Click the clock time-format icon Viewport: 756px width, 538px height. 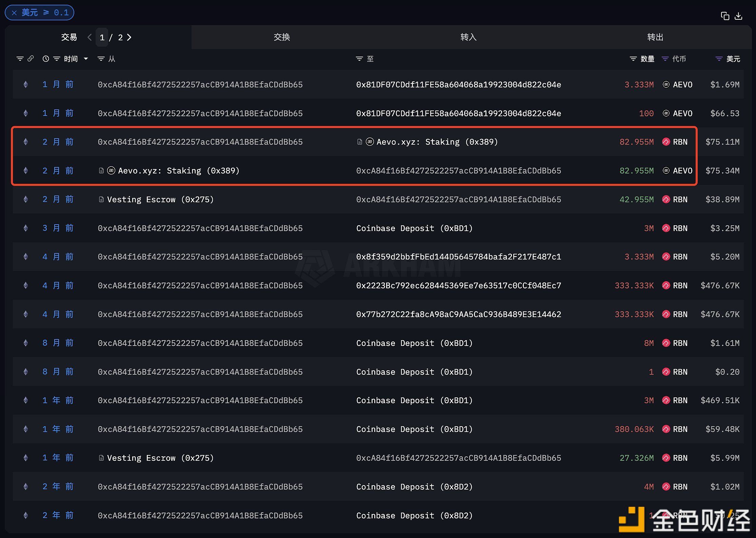click(45, 59)
